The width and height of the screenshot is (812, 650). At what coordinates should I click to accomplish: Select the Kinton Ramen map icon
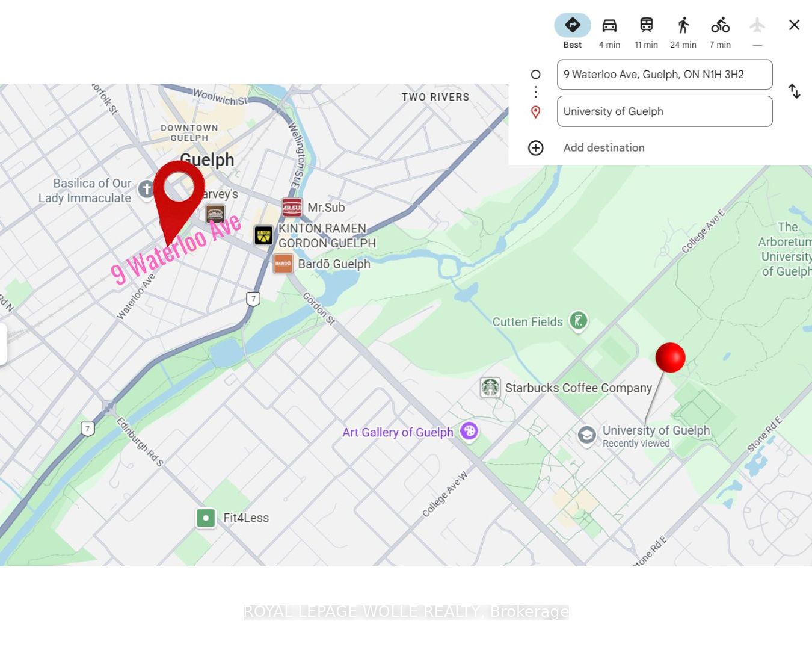[x=263, y=235]
